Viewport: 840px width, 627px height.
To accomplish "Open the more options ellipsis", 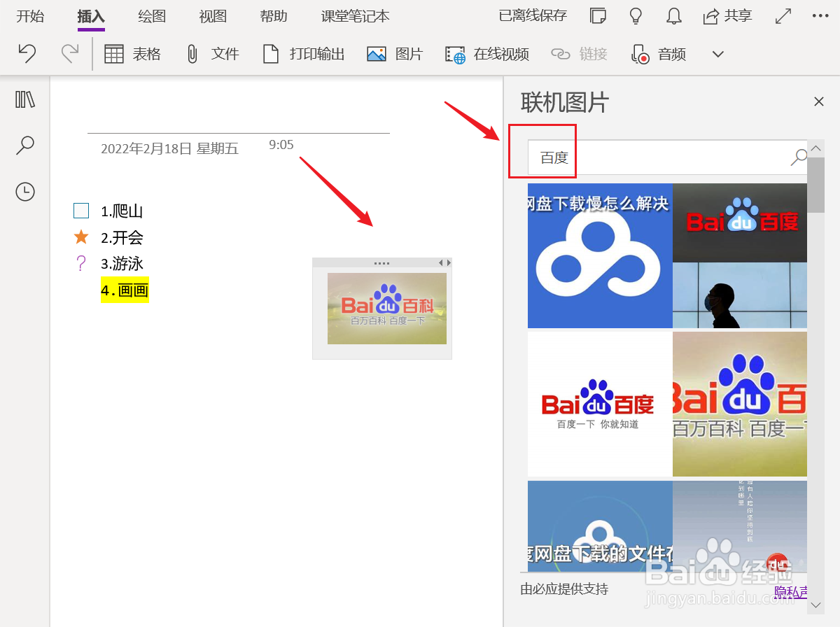I will [x=820, y=15].
